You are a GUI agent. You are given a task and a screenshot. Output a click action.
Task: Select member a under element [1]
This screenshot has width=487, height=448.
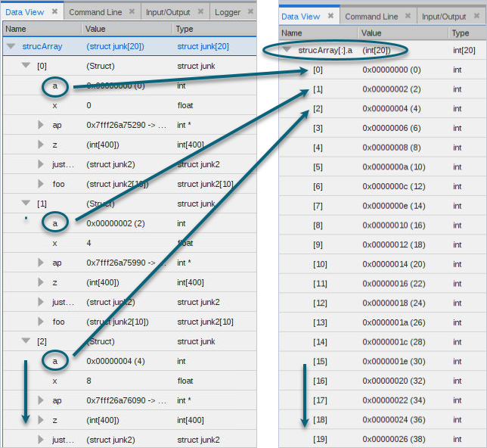tap(55, 223)
